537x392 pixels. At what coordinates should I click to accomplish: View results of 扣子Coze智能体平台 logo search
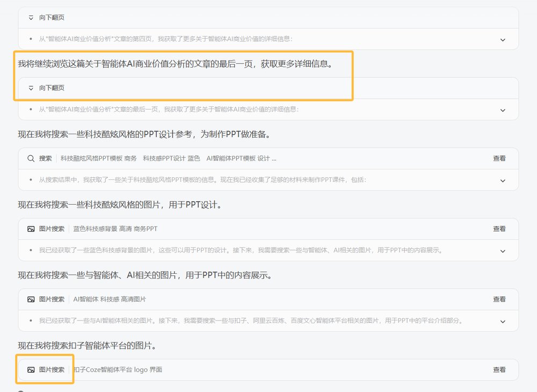[499, 369]
